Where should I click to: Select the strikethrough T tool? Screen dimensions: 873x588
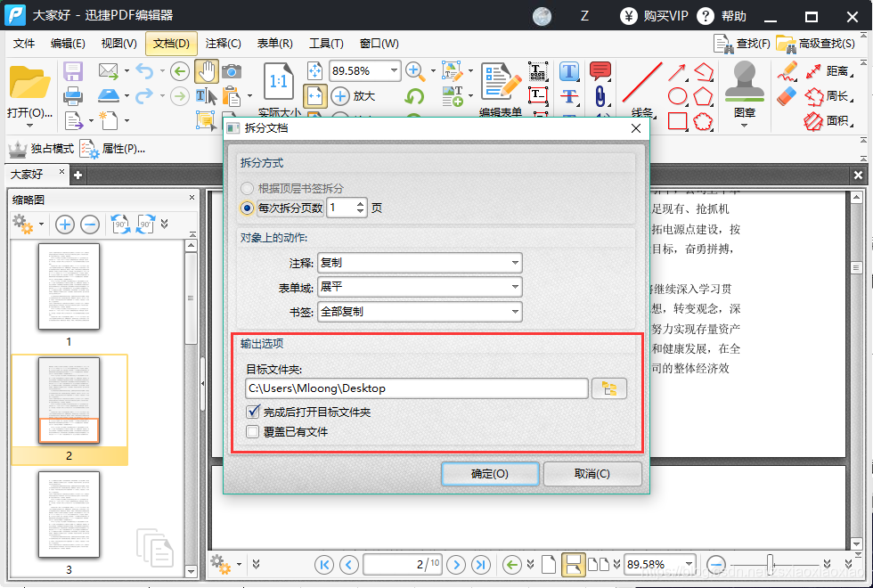pyautogui.click(x=569, y=96)
